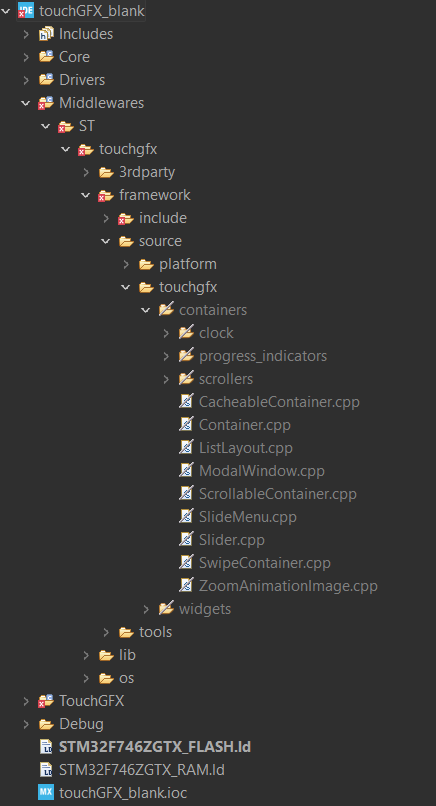This screenshot has width=436, height=806.
Task: Select ZoomAnimationImage.cpp file name
Action: (x=288, y=586)
